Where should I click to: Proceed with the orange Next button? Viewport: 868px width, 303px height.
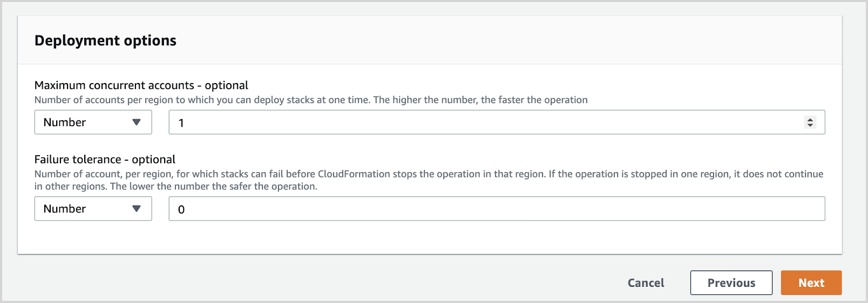pyautogui.click(x=811, y=283)
